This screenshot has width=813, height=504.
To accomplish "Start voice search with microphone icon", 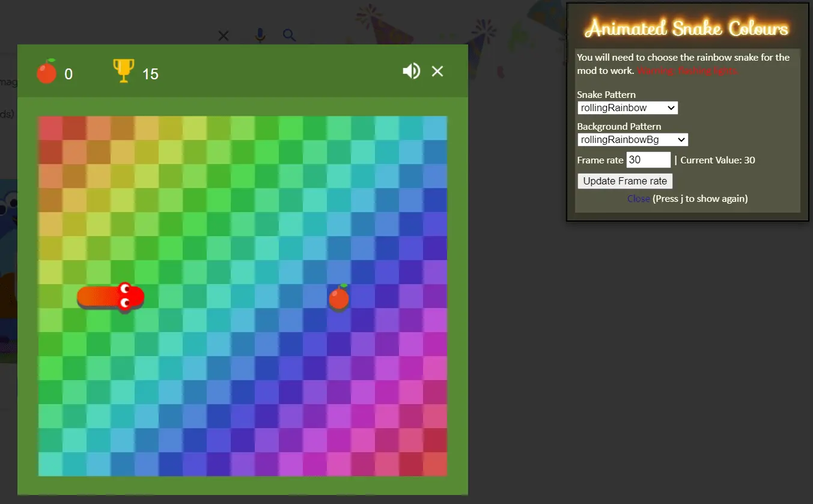I will tap(260, 35).
